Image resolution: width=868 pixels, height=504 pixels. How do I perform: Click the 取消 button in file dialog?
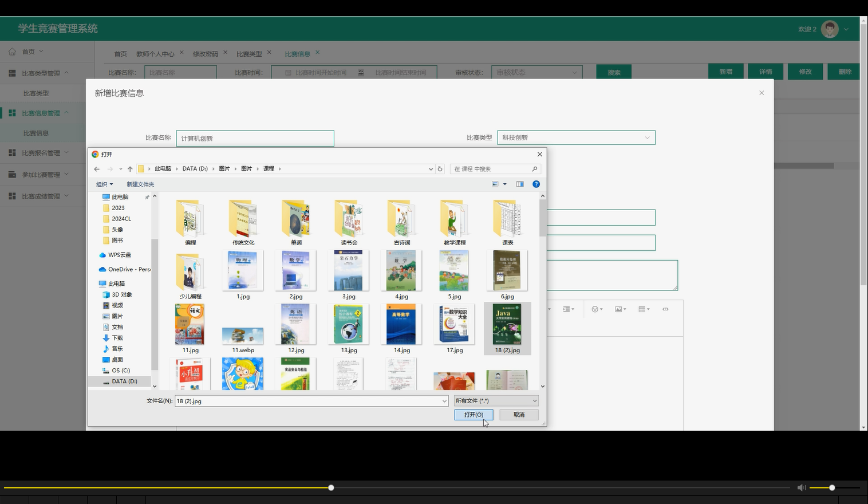click(x=519, y=415)
